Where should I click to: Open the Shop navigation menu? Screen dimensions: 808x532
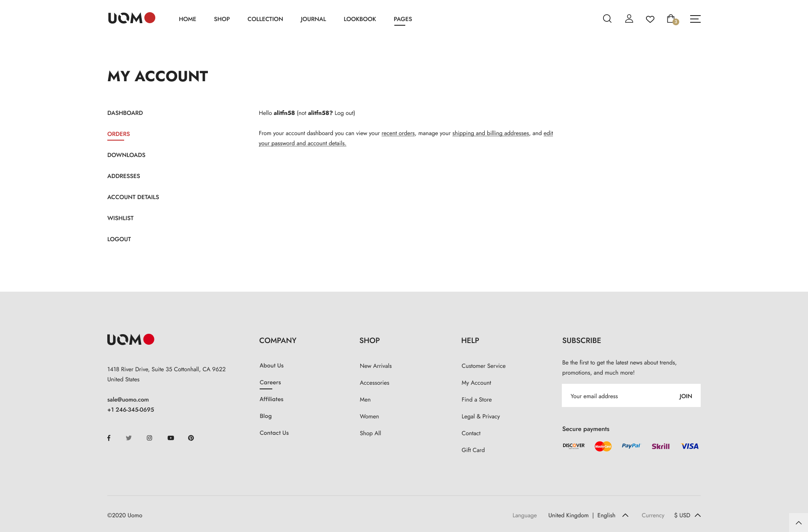point(221,19)
